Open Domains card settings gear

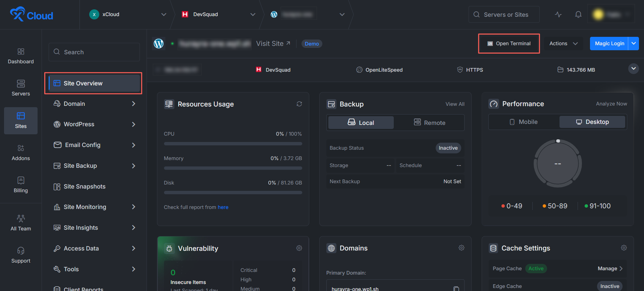[462, 248]
